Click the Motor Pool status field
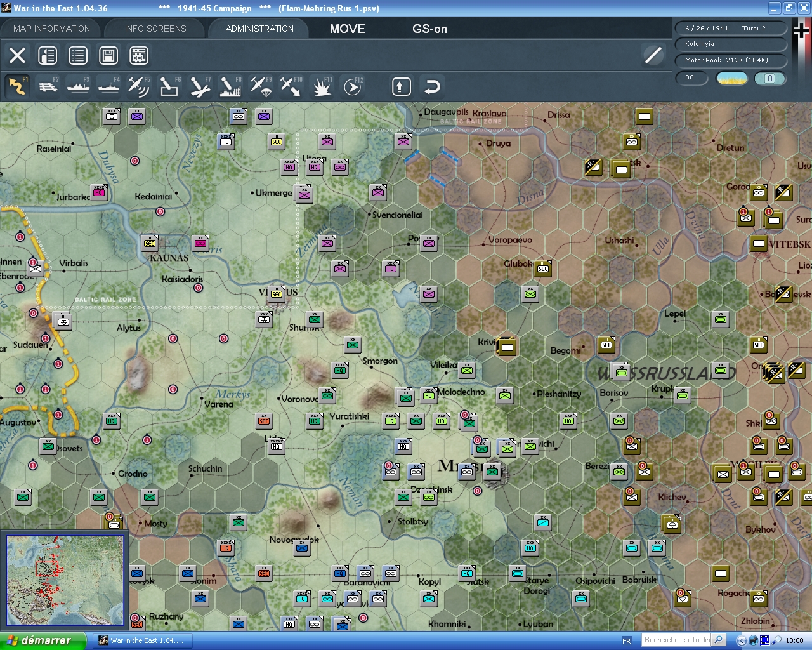The height and width of the screenshot is (650, 812). (x=731, y=60)
